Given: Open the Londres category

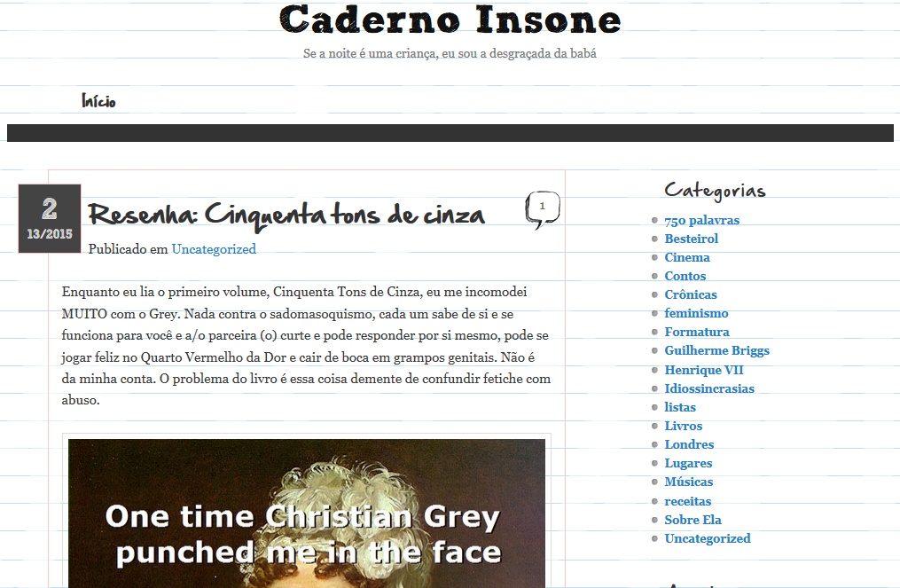Looking at the screenshot, I should [x=689, y=444].
